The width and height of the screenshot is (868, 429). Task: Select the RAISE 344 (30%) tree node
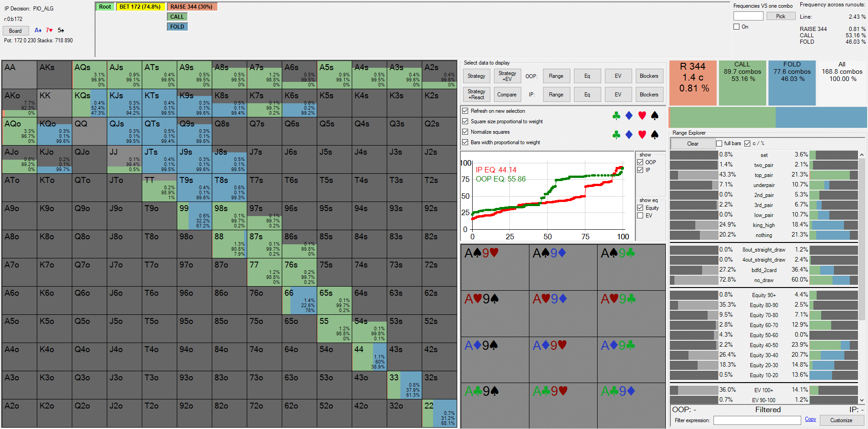tap(191, 7)
